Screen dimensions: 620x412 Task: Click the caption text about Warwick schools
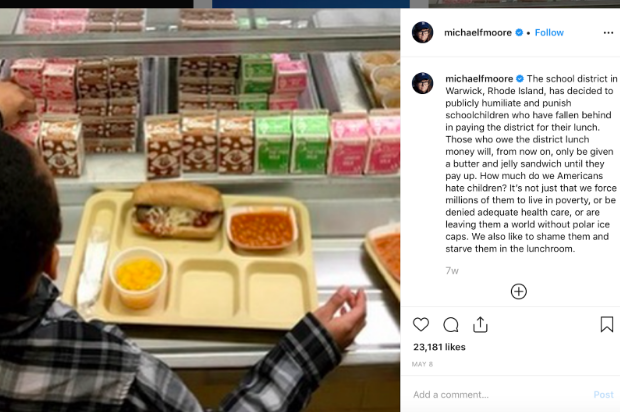point(531,164)
